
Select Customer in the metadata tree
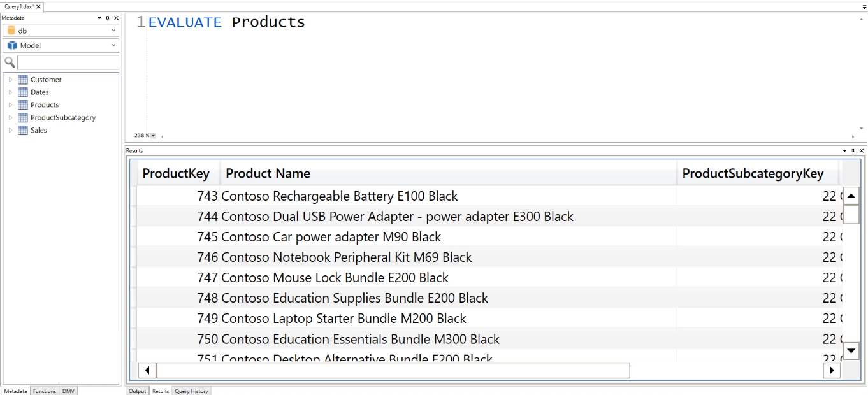pos(46,80)
